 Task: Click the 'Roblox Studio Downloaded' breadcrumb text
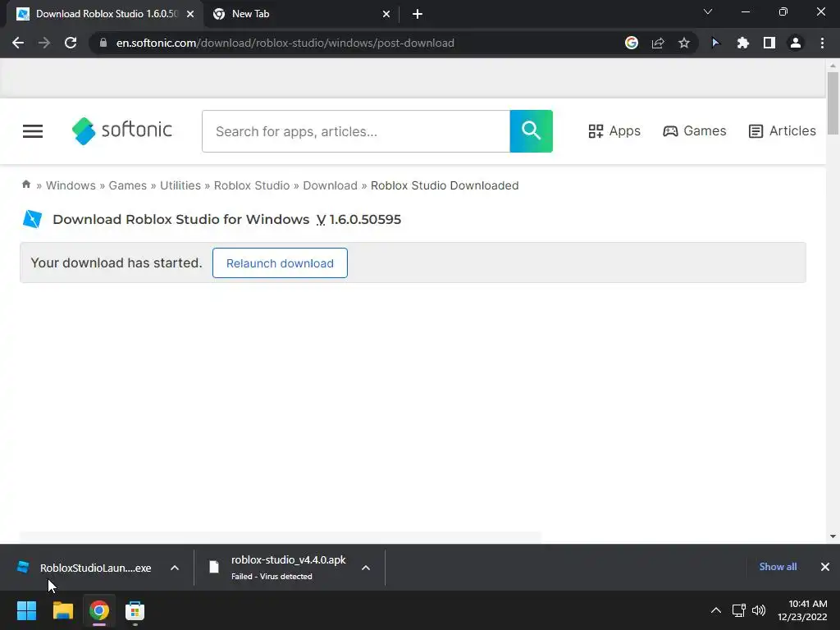tap(445, 185)
